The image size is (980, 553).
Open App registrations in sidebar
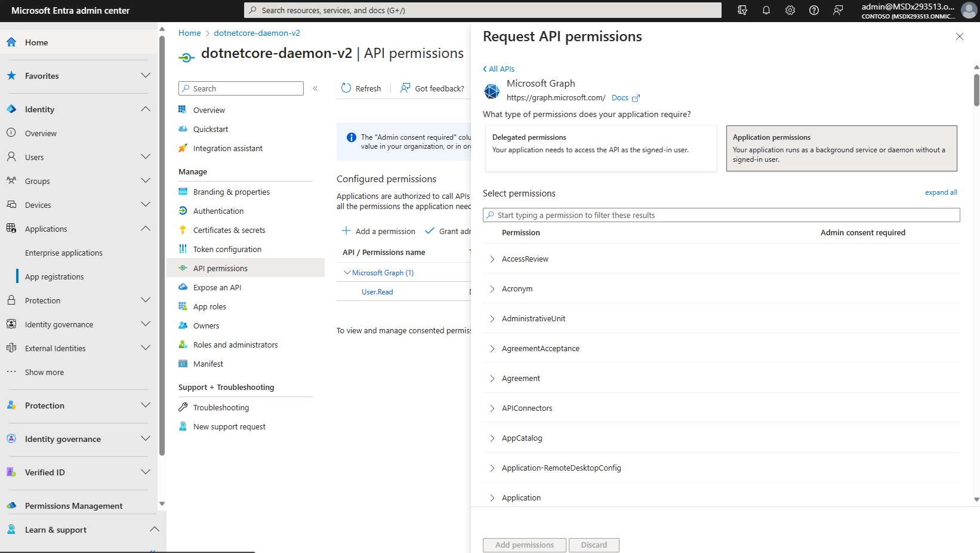click(54, 276)
